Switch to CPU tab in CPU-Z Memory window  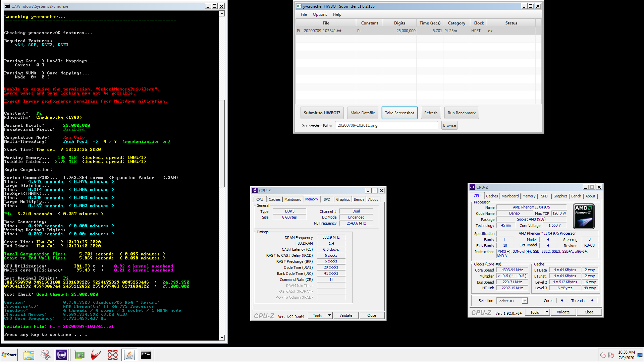click(x=260, y=199)
